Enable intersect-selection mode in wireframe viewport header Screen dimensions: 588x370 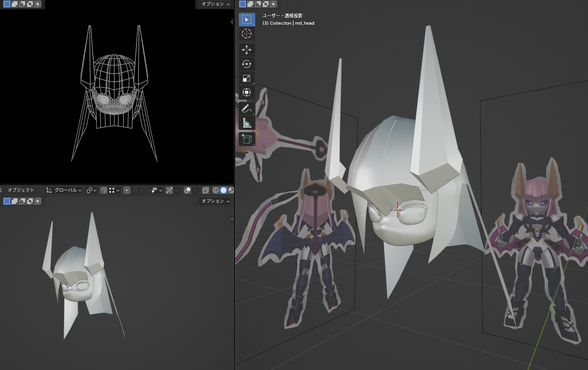(38, 4)
